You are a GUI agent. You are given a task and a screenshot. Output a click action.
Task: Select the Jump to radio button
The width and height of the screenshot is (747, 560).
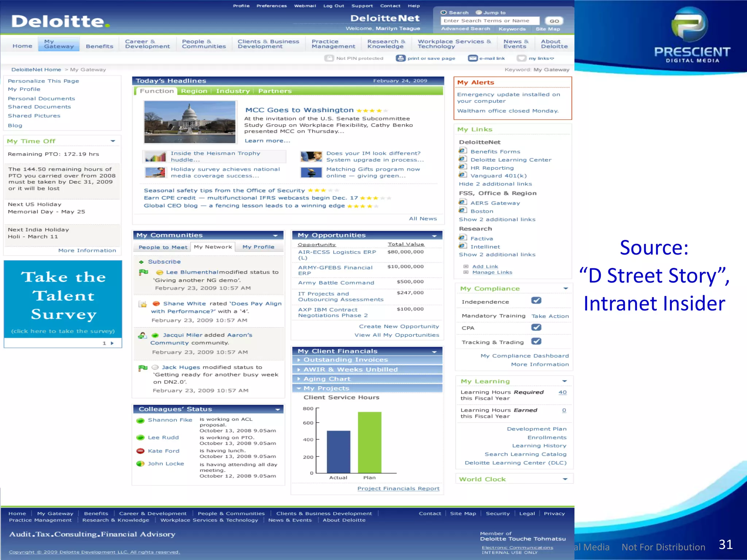click(479, 12)
